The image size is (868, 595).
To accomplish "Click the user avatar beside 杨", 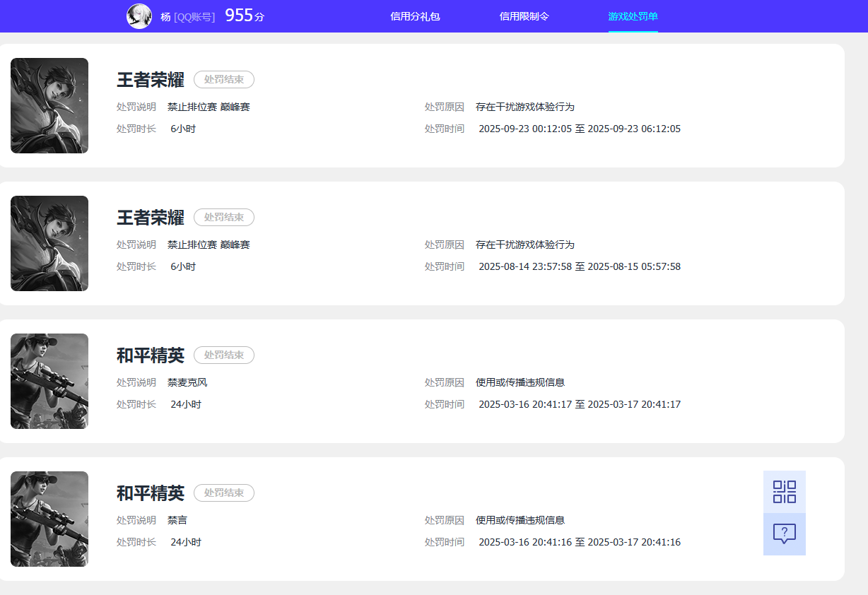I will tap(139, 16).
